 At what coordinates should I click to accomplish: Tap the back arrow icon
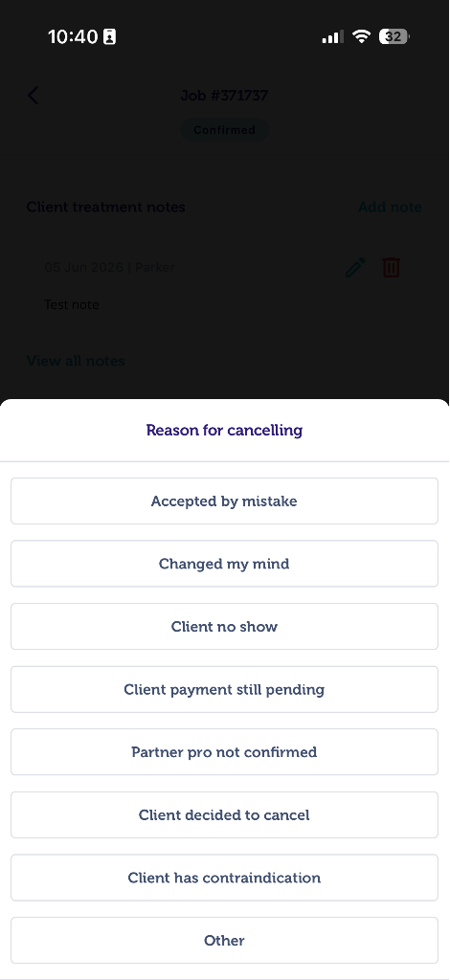coord(34,96)
